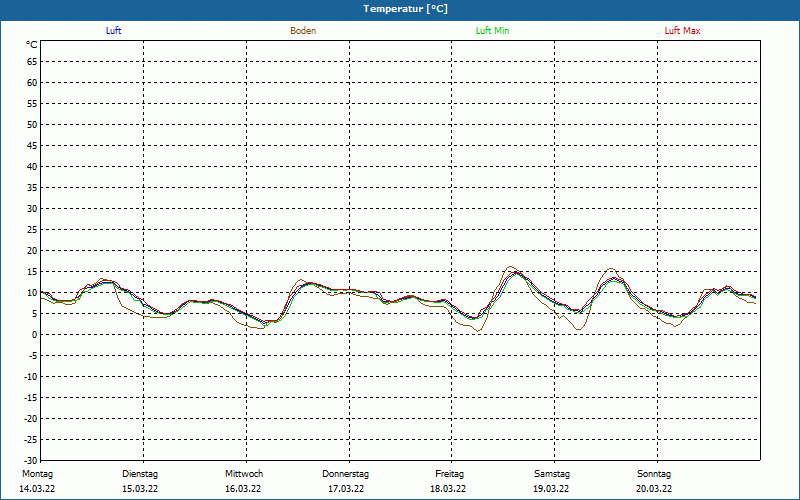The width and height of the screenshot is (800, 500).
Task: Click the '45' y-axis value
Action: (x=32, y=145)
